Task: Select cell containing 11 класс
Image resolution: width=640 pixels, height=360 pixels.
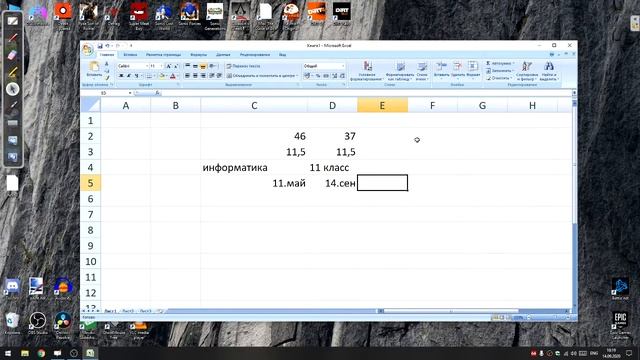Action: point(332,168)
